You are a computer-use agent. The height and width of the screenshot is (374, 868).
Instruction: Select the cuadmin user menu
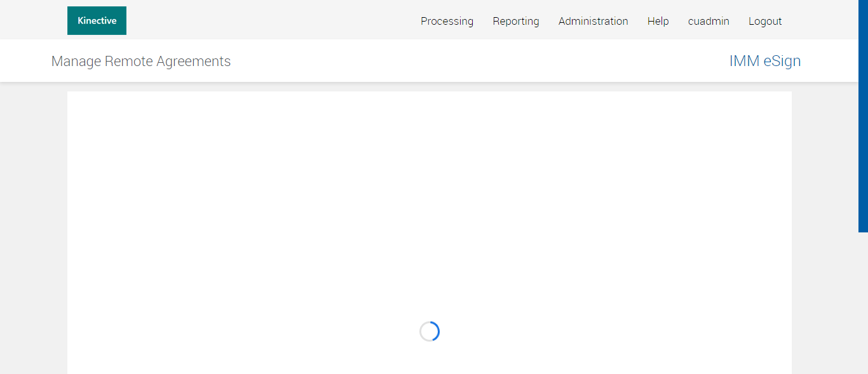click(x=709, y=21)
